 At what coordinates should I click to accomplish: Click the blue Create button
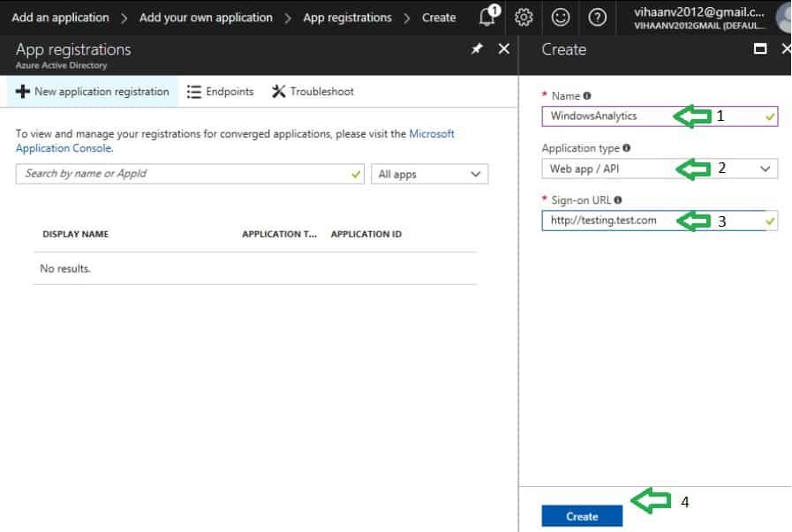582,516
